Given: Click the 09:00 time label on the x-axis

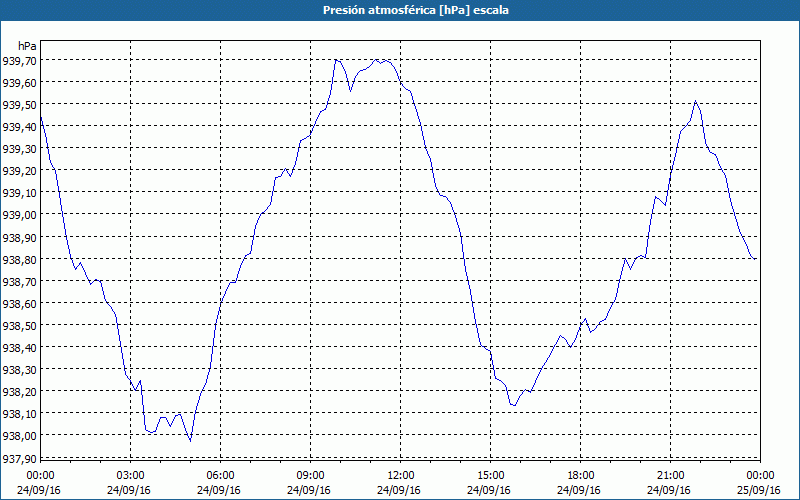Looking at the screenshot, I should [310, 476].
